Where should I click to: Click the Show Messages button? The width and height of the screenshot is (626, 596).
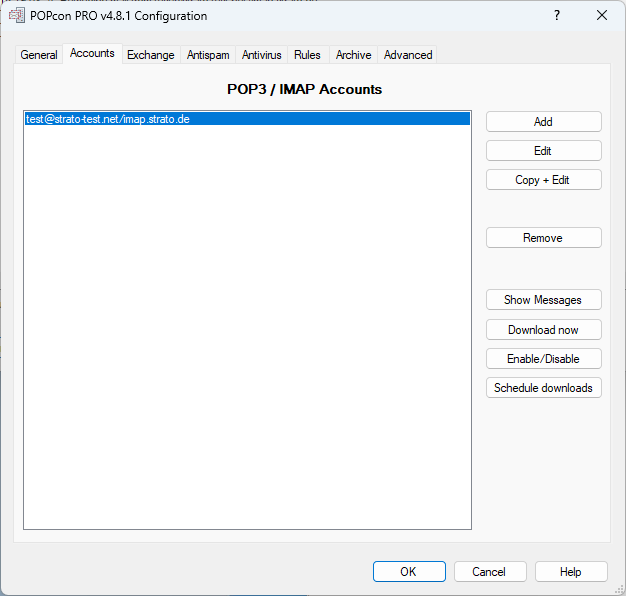pyautogui.click(x=543, y=300)
